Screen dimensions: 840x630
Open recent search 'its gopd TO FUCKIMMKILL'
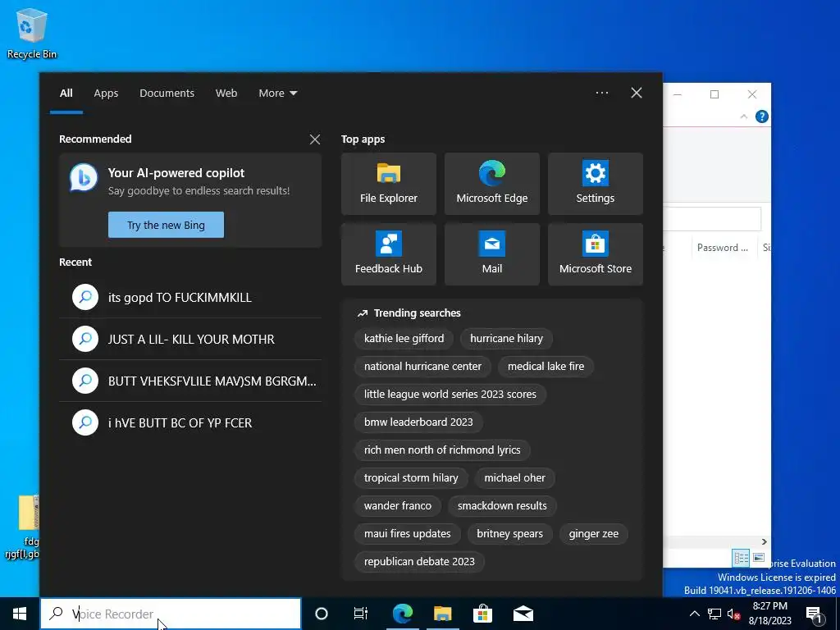pos(190,297)
